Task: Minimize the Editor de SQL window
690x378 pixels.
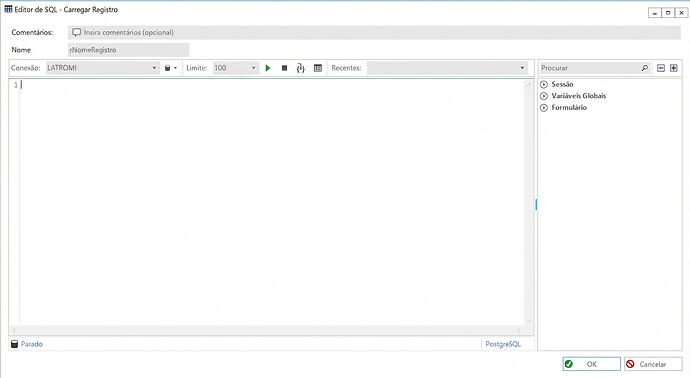Action: point(654,13)
